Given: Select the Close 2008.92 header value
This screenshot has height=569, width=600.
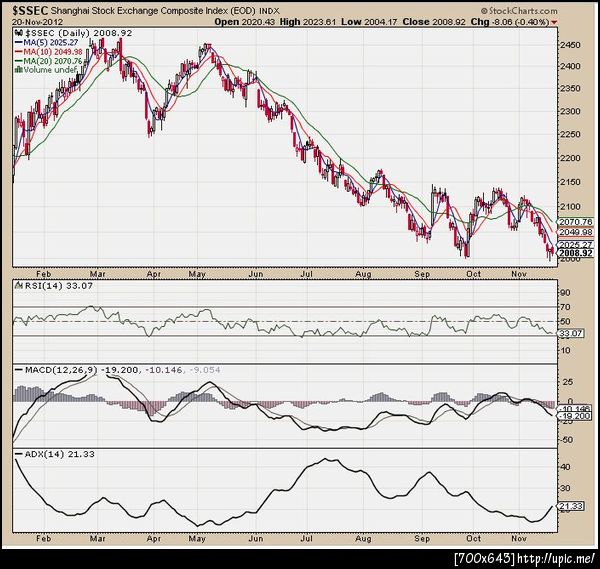Looking at the screenshot, I should pyautogui.click(x=434, y=22).
